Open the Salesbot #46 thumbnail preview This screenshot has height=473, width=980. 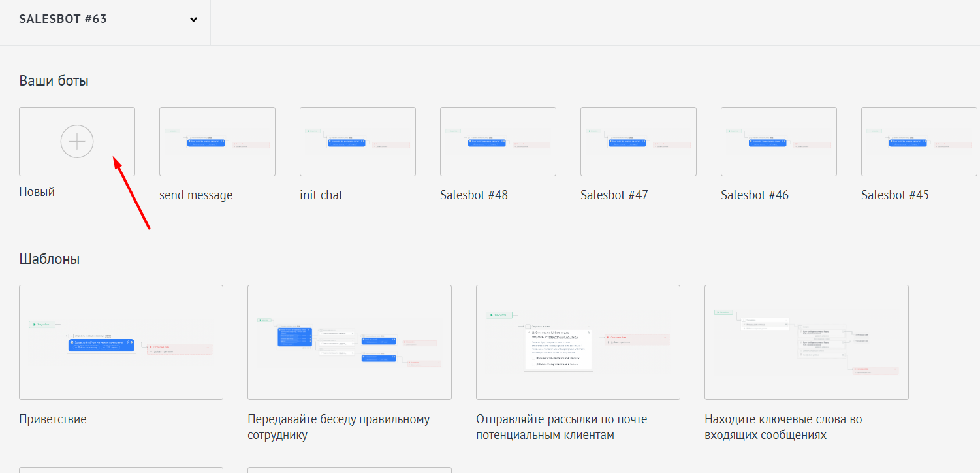pos(778,142)
